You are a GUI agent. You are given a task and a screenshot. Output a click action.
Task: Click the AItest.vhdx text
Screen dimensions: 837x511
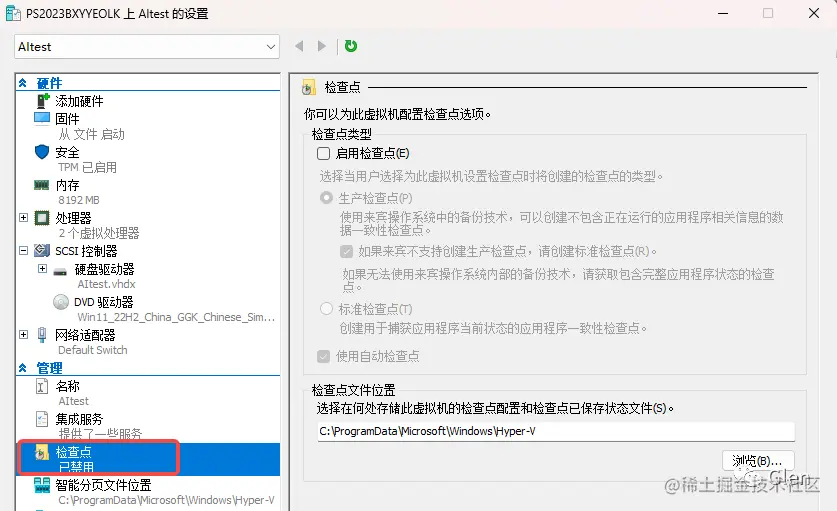(x=106, y=284)
